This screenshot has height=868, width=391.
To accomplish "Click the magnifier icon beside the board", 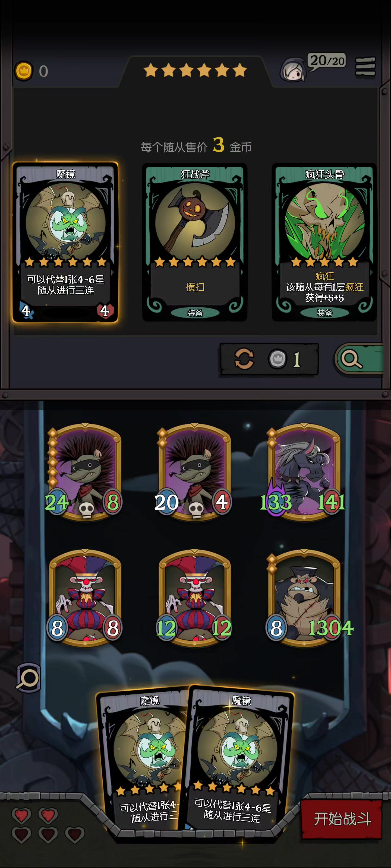I will coord(29,678).
